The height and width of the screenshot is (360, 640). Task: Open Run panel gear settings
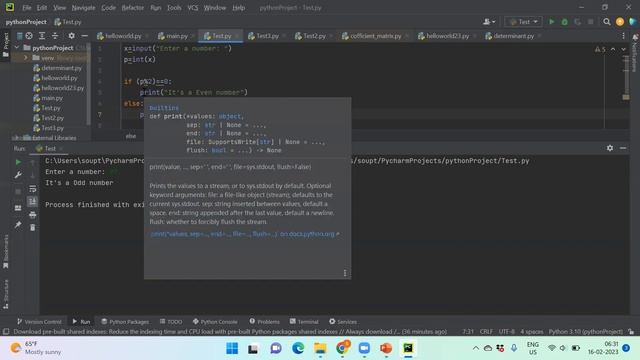click(610, 148)
